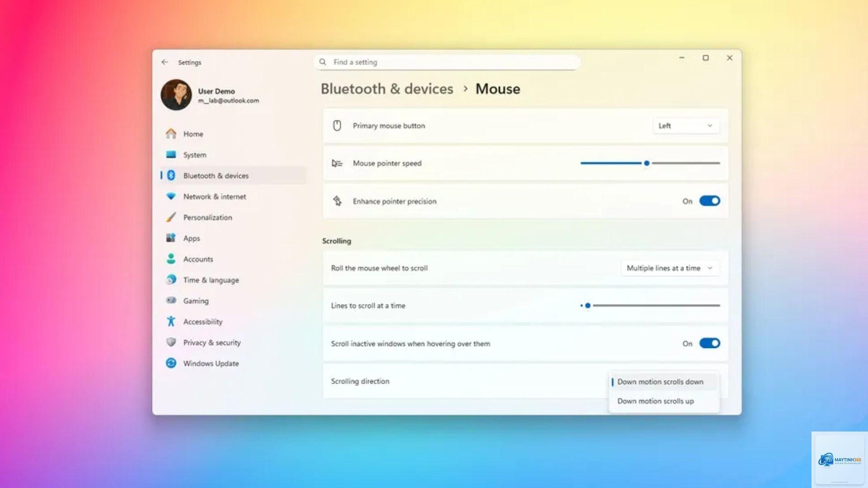The image size is (868, 488).
Task: Choose Down motion scrolls up option
Action: pyautogui.click(x=664, y=401)
